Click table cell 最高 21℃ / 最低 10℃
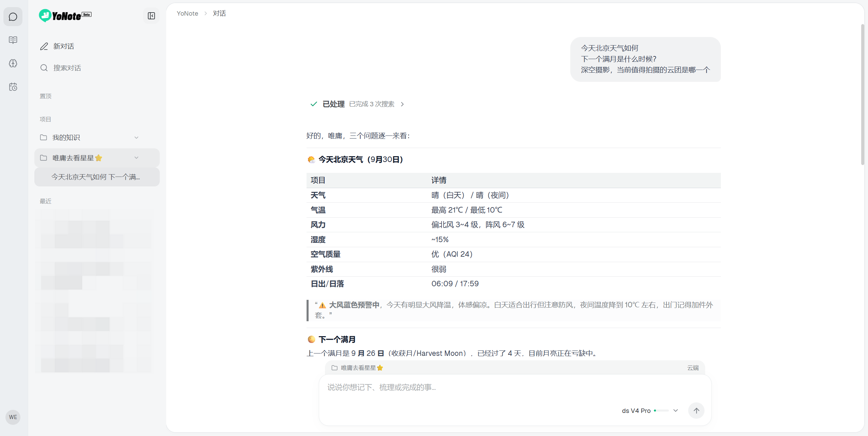 click(x=467, y=210)
